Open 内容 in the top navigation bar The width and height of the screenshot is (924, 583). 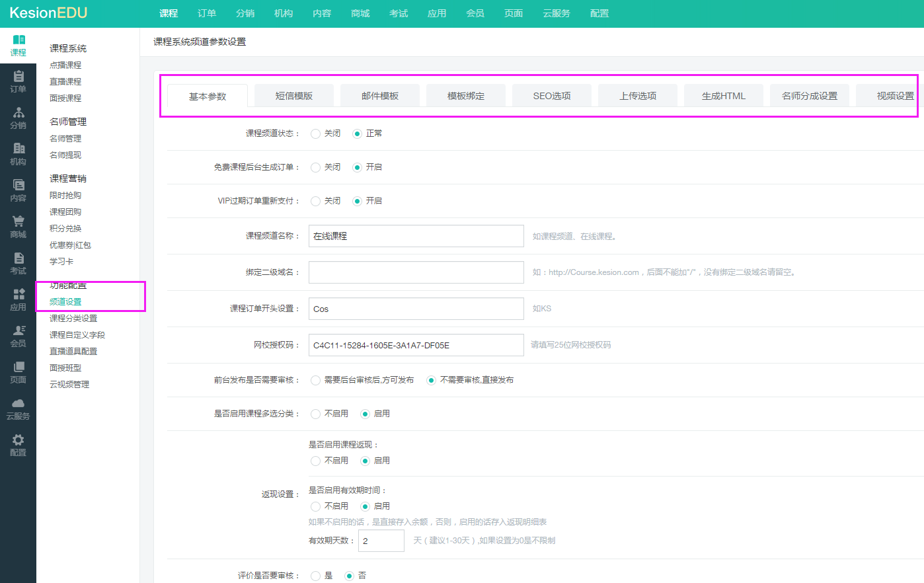pyautogui.click(x=322, y=13)
